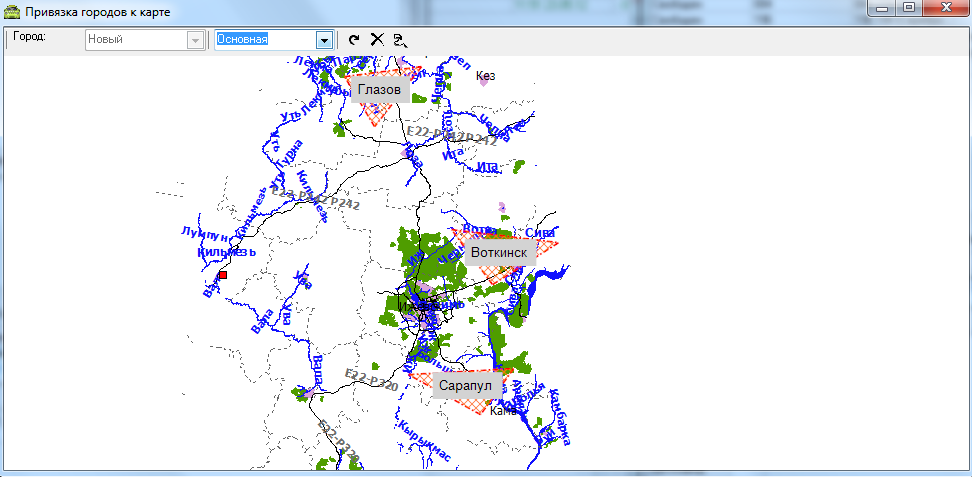
Task: Click the Кильмезь river label
Action: (x=227, y=252)
